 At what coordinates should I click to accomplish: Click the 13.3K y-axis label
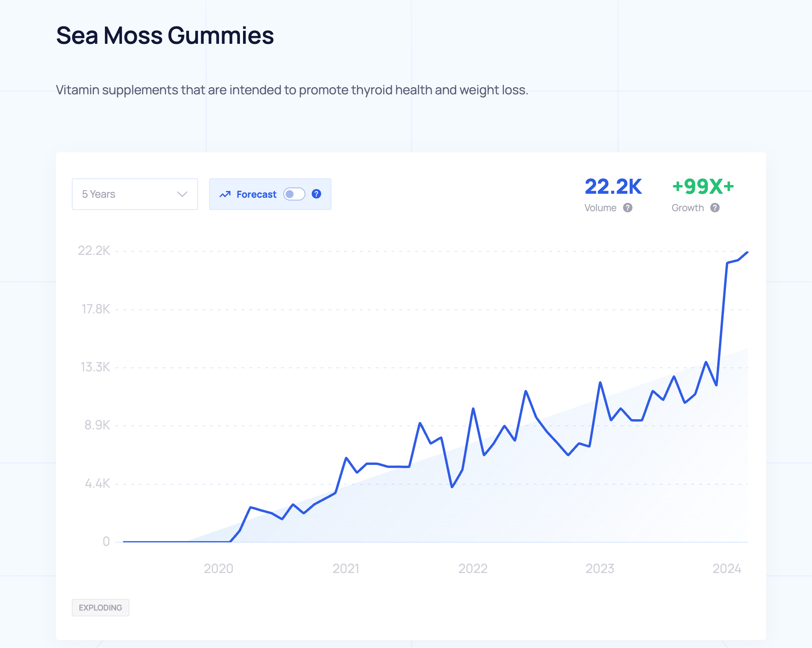(95, 367)
